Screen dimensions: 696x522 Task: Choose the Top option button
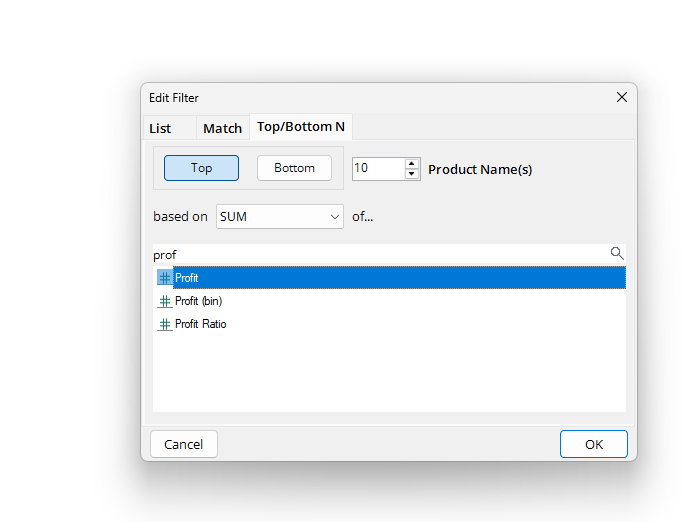pos(201,168)
